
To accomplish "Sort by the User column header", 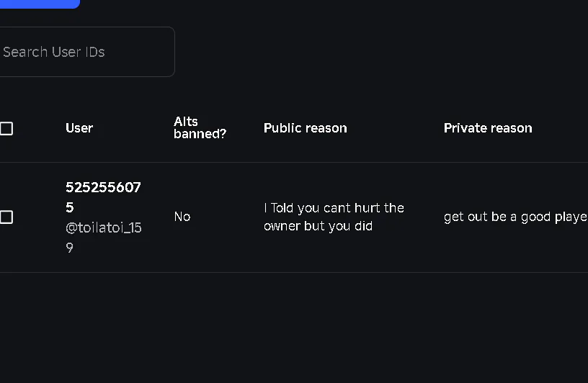I will pos(79,128).
